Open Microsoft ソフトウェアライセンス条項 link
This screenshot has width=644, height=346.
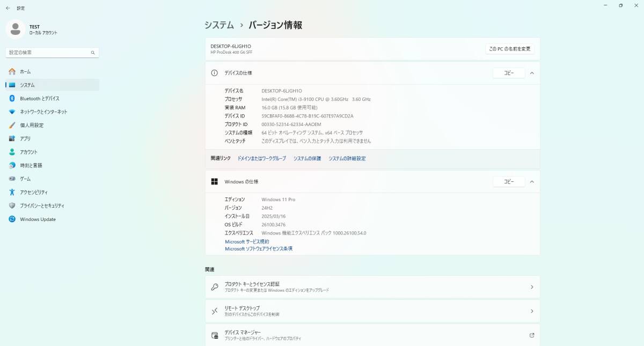click(259, 249)
